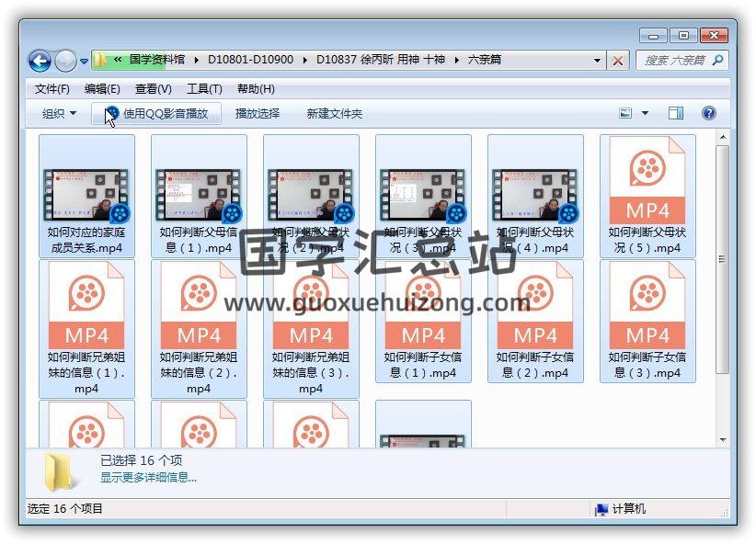Click the help question mark icon
The image size is (756, 544).
(x=708, y=113)
